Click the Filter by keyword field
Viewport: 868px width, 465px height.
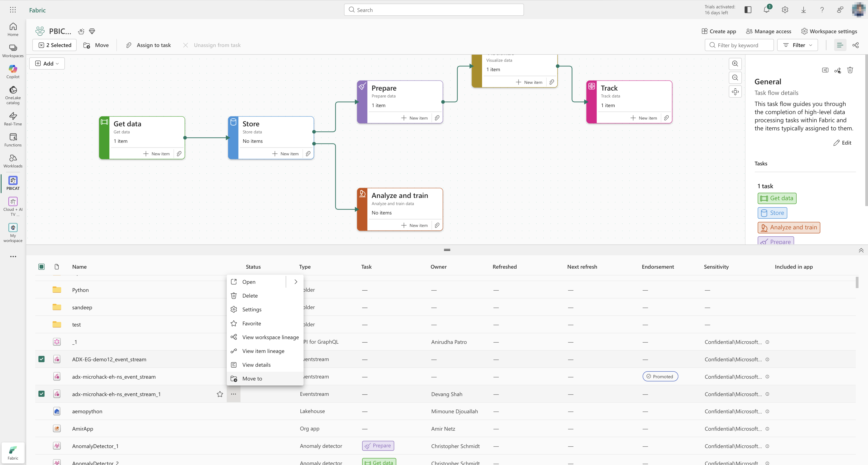pyautogui.click(x=739, y=45)
